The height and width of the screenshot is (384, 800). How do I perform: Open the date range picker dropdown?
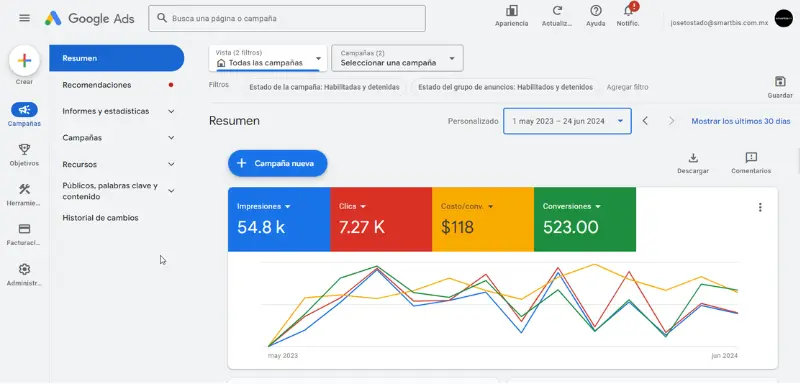coord(567,121)
